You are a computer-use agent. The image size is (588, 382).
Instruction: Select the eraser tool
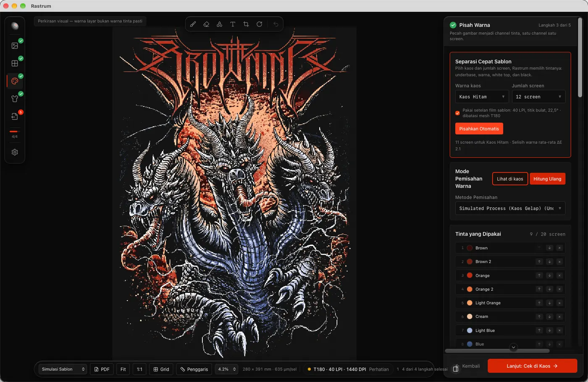coord(206,24)
